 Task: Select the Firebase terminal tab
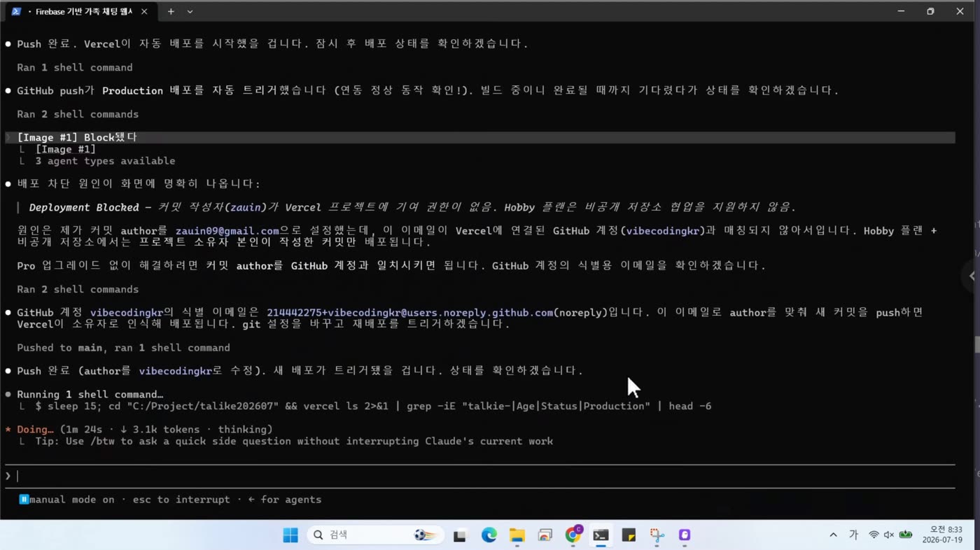click(80, 11)
